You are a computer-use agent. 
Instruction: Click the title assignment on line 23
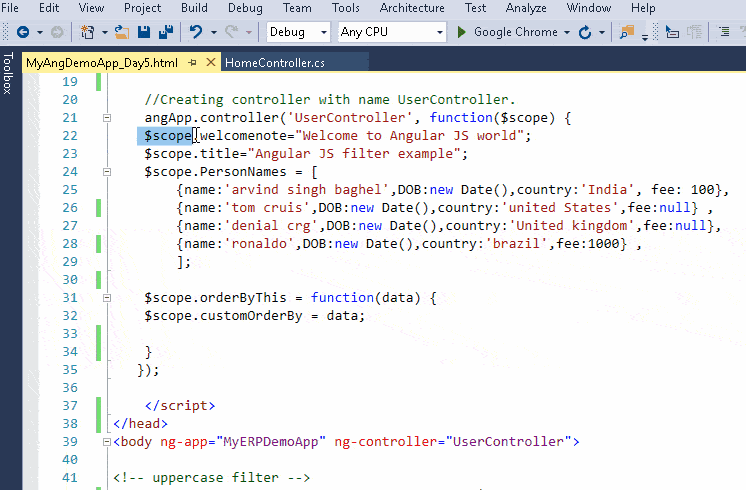(306, 154)
